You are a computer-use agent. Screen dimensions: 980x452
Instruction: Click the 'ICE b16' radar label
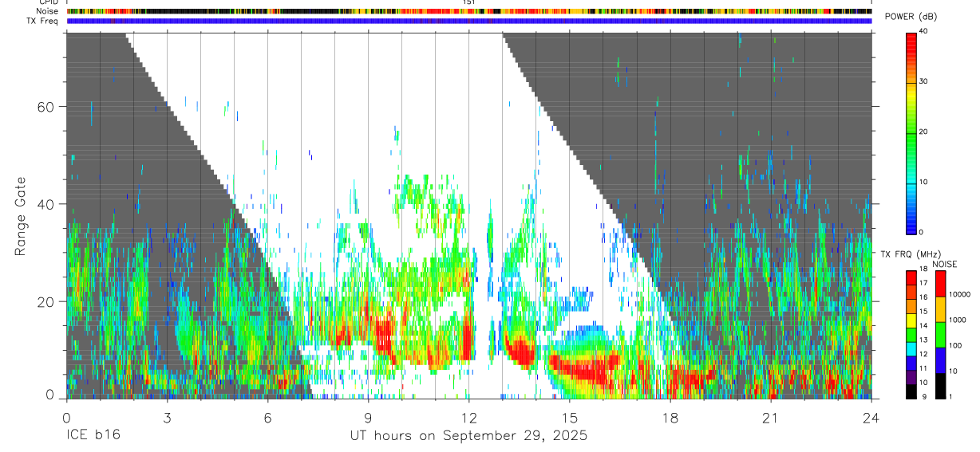(94, 435)
